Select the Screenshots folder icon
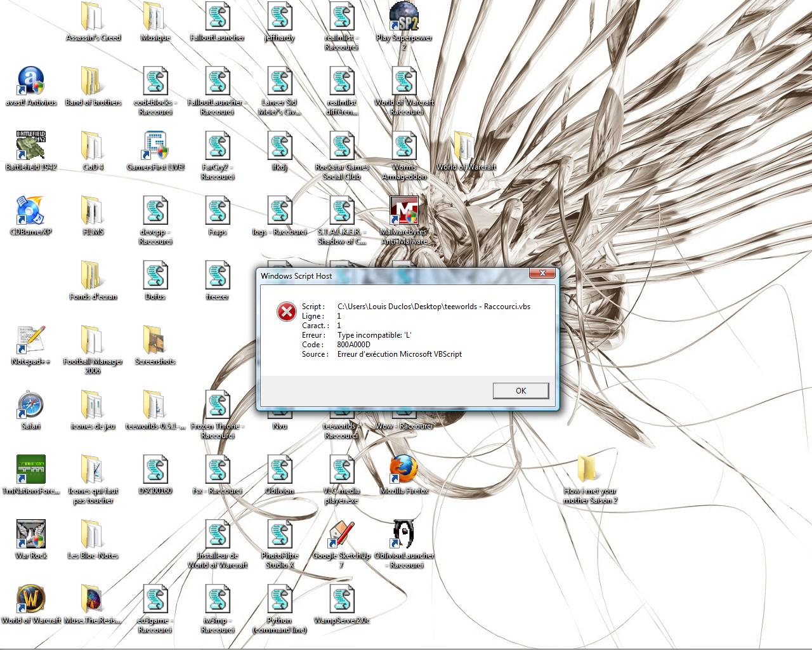Screen dimensions: 812x650 click(155, 341)
